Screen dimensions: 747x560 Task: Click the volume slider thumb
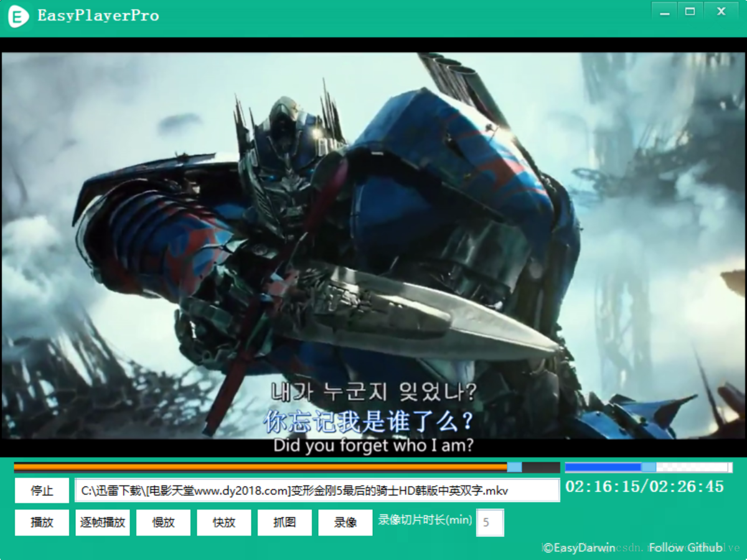(x=649, y=467)
